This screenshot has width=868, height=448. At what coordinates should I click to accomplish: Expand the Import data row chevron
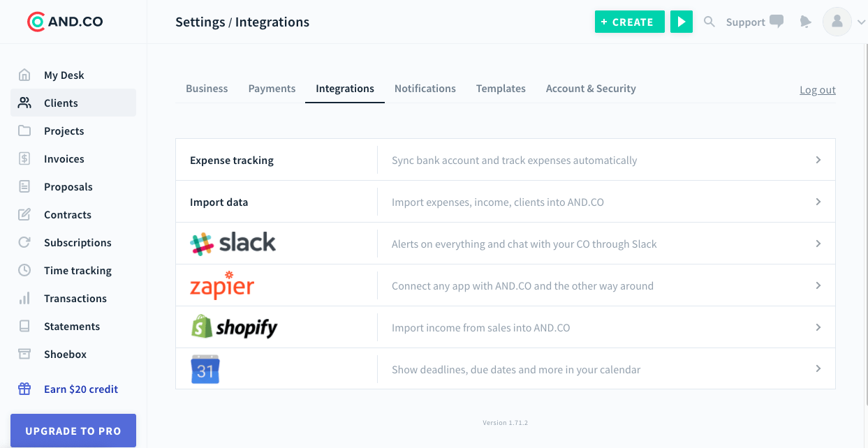pyautogui.click(x=818, y=202)
